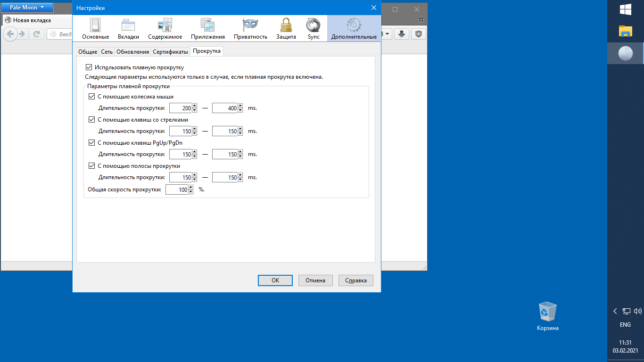This screenshot has height=362, width=644.
Task: Open File Explorer from the taskbar
Action: [x=626, y=32]
